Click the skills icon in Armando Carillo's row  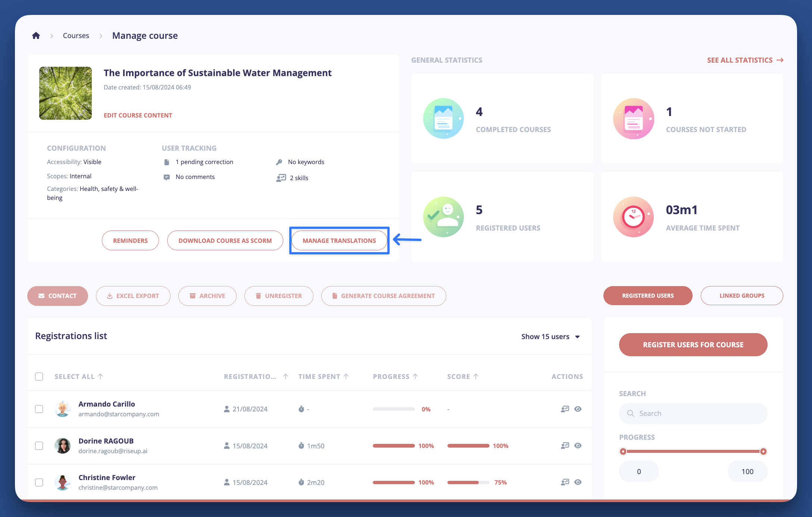click(x=565, y=409)
